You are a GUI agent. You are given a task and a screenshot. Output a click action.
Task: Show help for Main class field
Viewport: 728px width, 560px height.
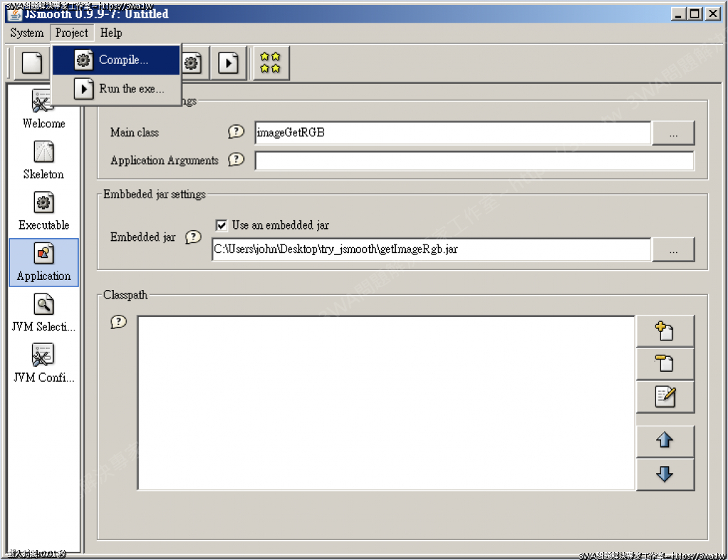(236, 132)
